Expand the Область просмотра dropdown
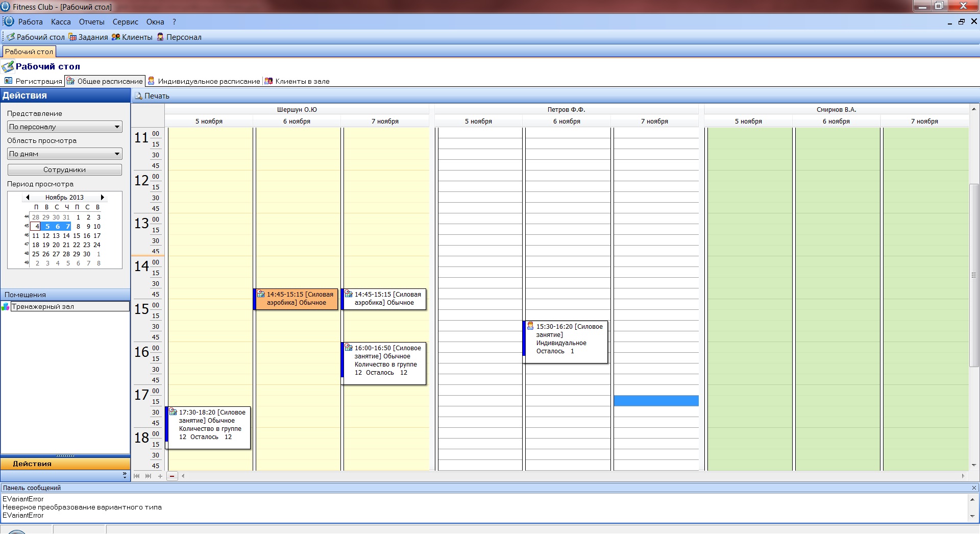This screenshot has width=980, height=534. pyautogui.click(x=117, y=154)
